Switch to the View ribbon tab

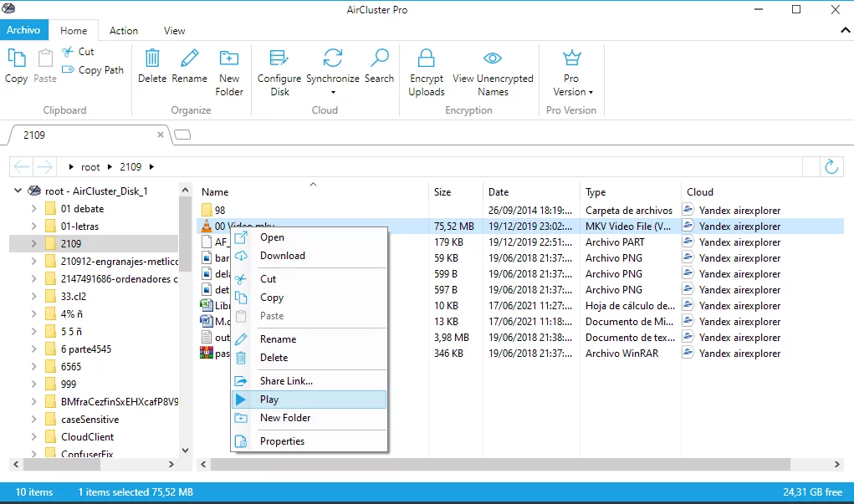[x=174, y=31]
